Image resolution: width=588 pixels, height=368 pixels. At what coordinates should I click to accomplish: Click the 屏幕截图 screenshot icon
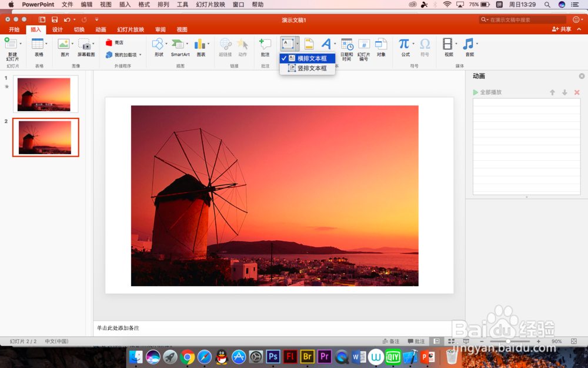click(x=84, y=44)
